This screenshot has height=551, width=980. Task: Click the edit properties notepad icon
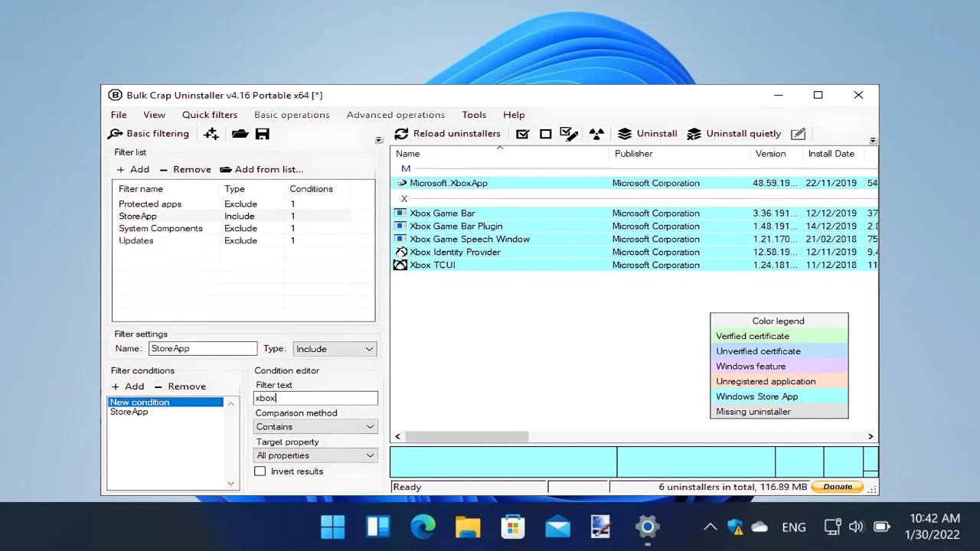coord(798,134)
